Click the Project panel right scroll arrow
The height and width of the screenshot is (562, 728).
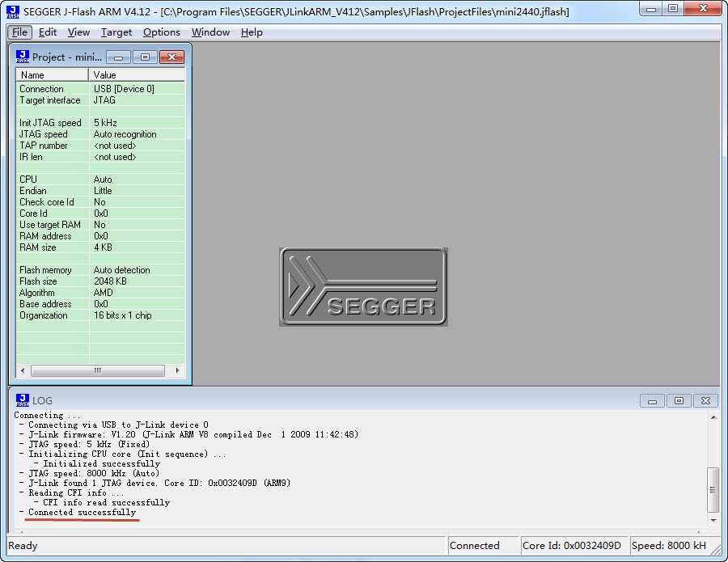[177, 370]
